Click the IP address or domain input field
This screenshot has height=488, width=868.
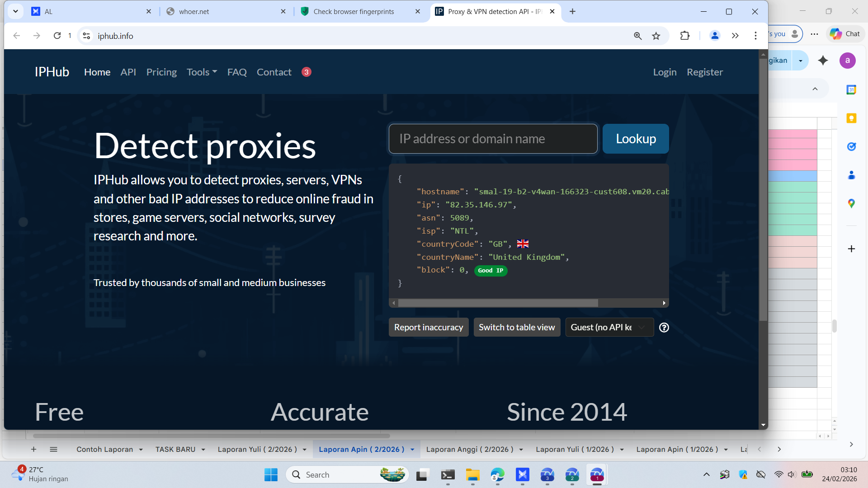(493, 139)
